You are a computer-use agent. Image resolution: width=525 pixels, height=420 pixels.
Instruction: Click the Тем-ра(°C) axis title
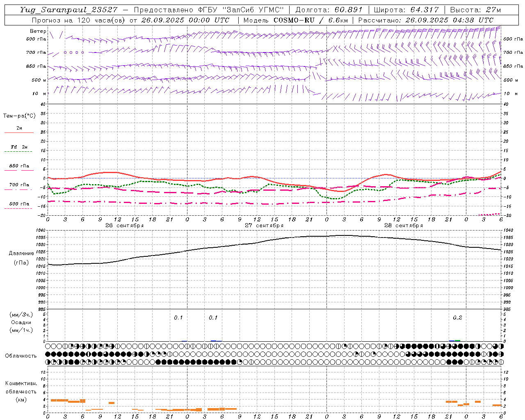(19, 116)
